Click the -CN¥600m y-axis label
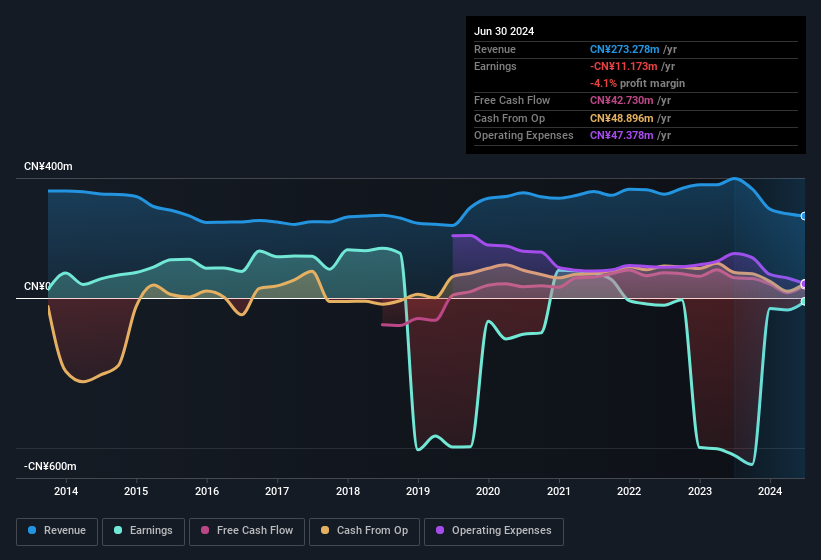Screen dimensions: 821x560 (x=50, y=466)
